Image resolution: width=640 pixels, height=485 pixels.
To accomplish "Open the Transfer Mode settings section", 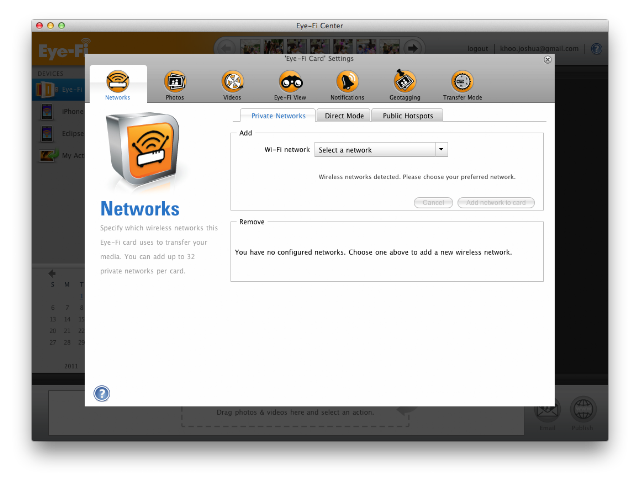I will 462,85.
